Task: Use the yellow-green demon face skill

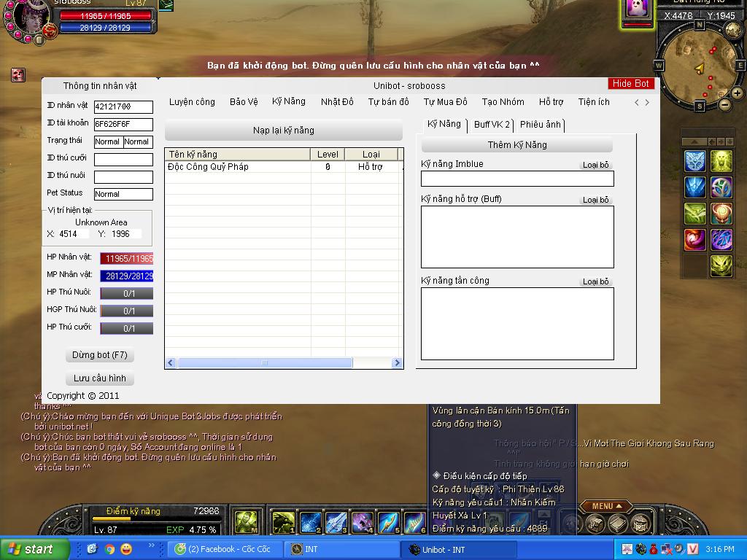Action: click(721, 265)
